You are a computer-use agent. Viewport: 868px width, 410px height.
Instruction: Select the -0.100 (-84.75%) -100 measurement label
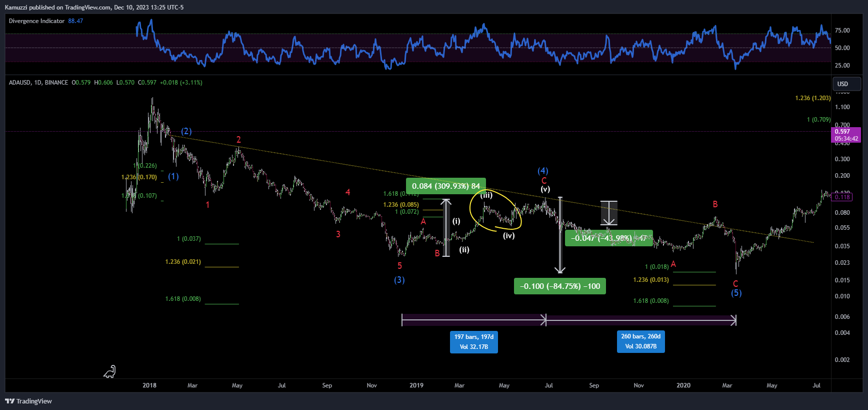pyautogui.click(x=560, y=286)
